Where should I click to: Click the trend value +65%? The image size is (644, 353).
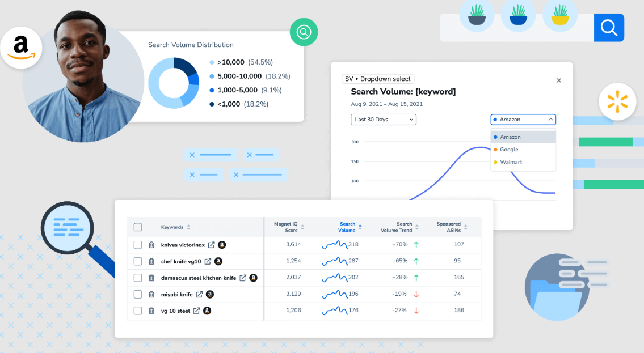tap(399, 261)
